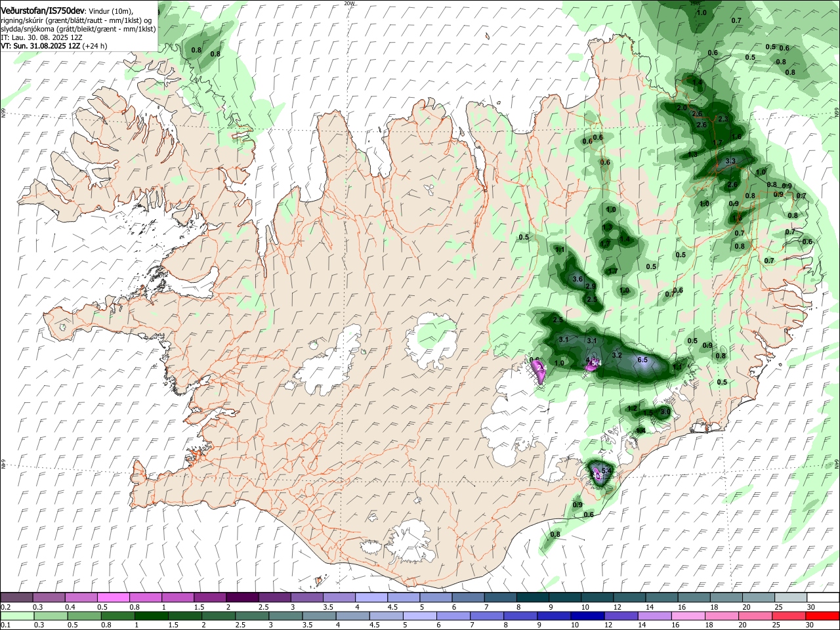Select the 3.2 precipitation value on the map

coord(617,355)
